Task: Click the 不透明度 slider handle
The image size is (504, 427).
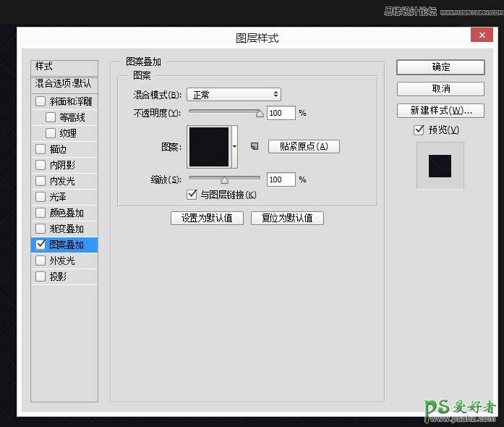Action: coord(260,113)
